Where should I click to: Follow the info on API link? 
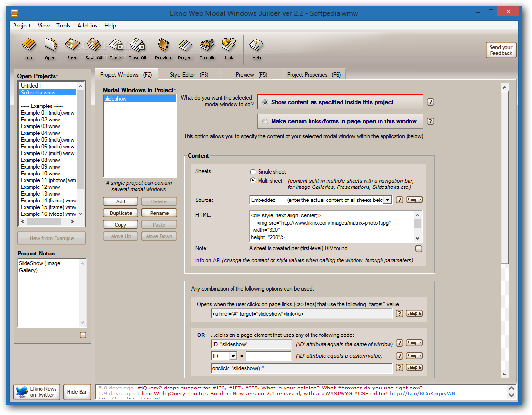(x=208, y=260)
